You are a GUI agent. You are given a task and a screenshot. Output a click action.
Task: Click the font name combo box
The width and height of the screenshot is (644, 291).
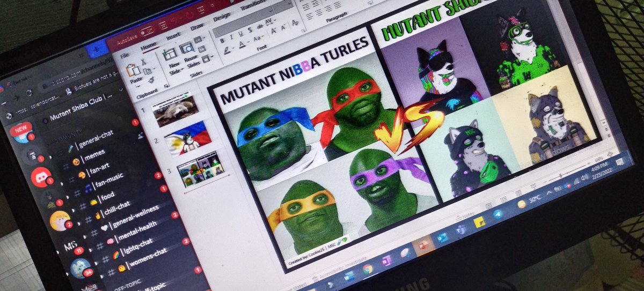point(245,23)
